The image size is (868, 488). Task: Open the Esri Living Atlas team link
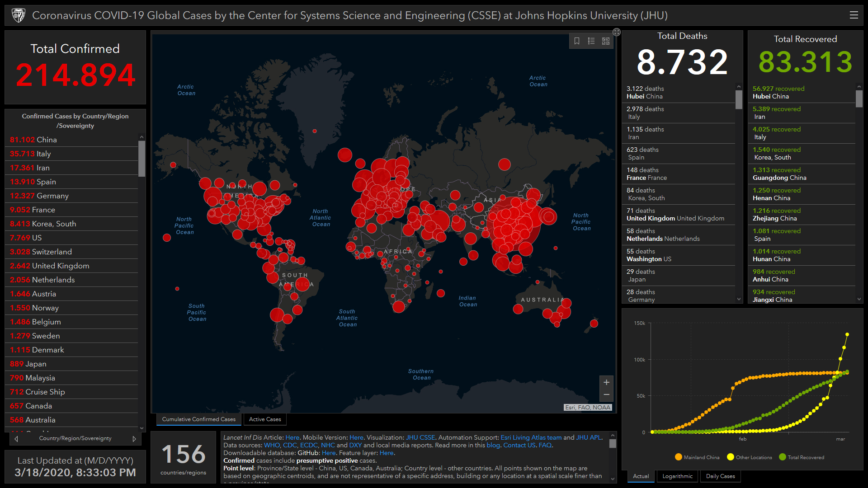(x=531, y=437)
